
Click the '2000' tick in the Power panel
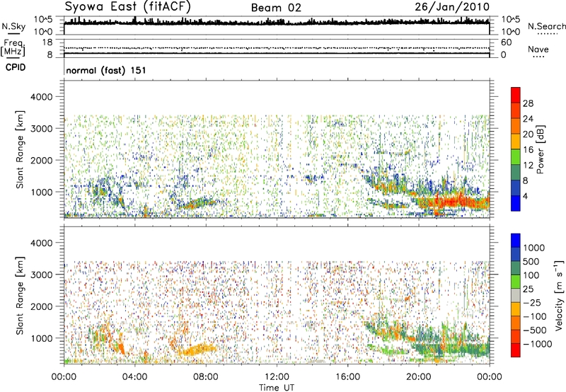(x=41, y=160)
